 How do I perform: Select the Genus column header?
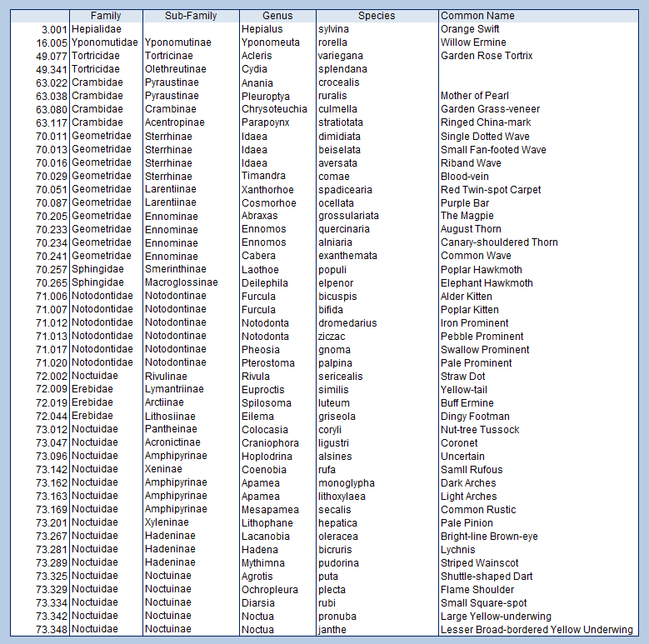coord(277,16)
